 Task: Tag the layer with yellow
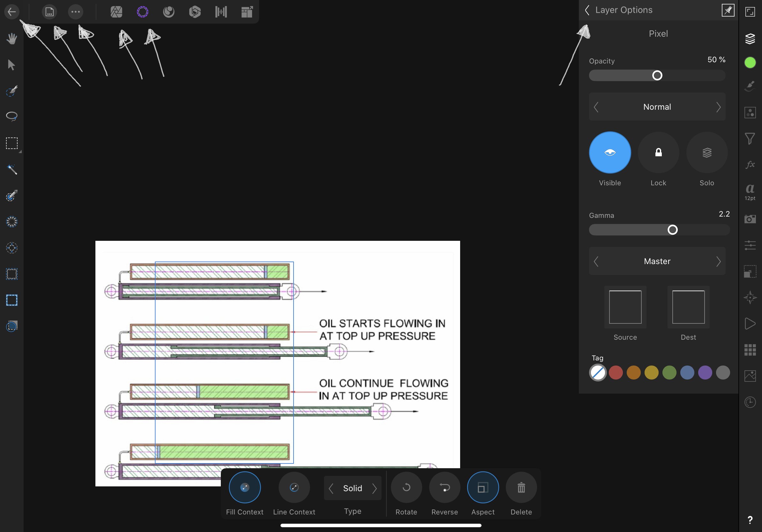click(651, 373)
